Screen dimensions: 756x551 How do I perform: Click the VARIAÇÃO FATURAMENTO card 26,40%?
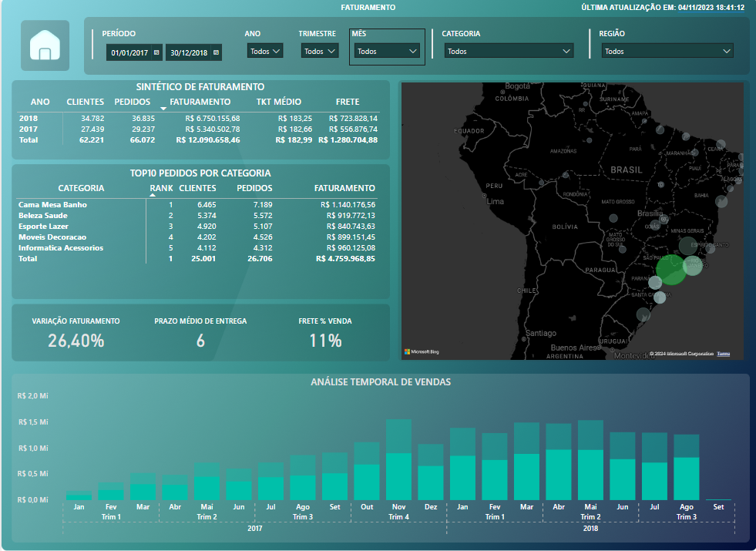76,341
